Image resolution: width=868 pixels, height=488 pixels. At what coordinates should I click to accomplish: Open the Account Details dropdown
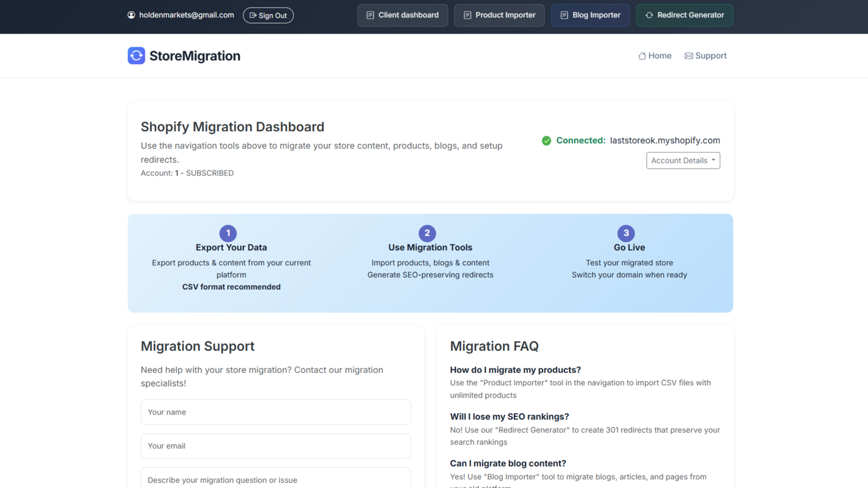click(x=682, y=160)
